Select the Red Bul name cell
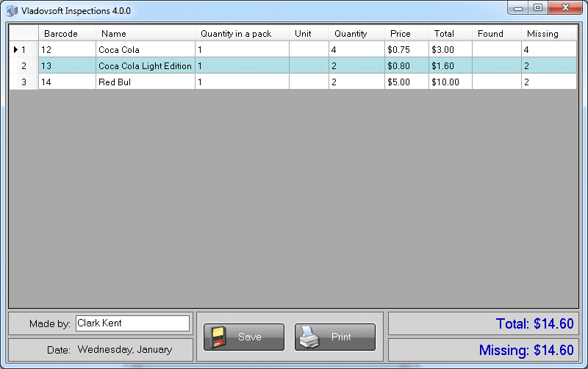Viewport: 588px width, 369px height. pos(145,82)
